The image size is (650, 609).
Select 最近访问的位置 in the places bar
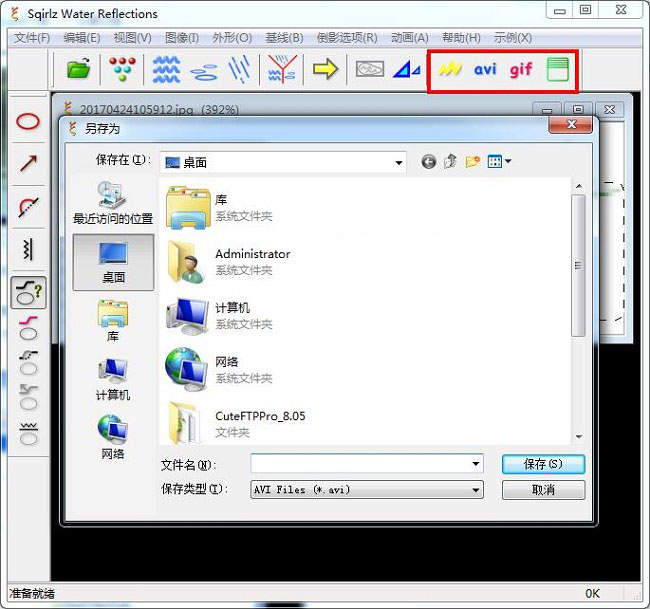[x=113, y=203]
